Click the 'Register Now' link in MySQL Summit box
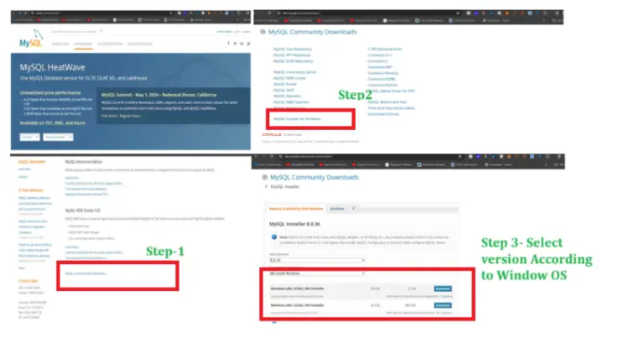 point(130,116)
